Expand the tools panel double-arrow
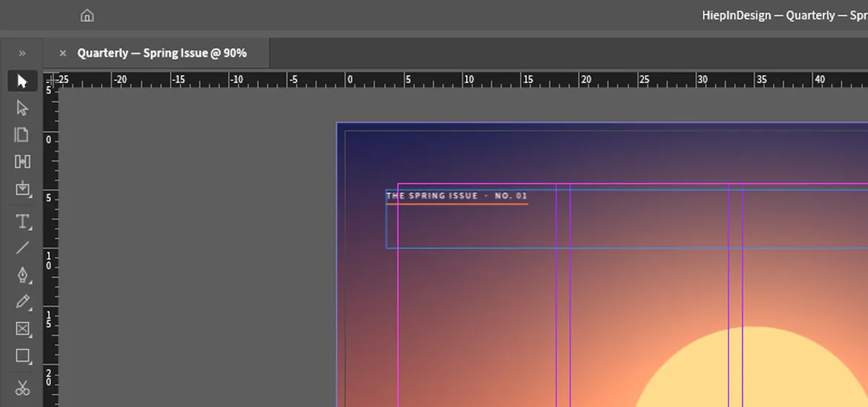Screen dimensions: 868x407 pyautogui.click(x=22, y=53)
